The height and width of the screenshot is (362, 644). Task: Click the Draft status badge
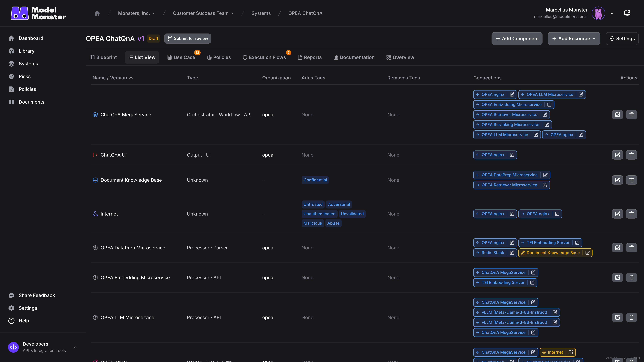(x=153, y=38)
